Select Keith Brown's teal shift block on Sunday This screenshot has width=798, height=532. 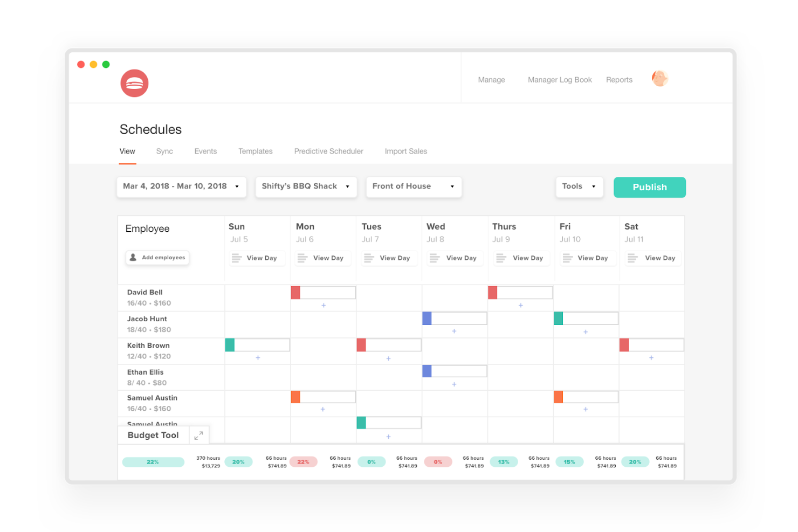pos(229,344)
